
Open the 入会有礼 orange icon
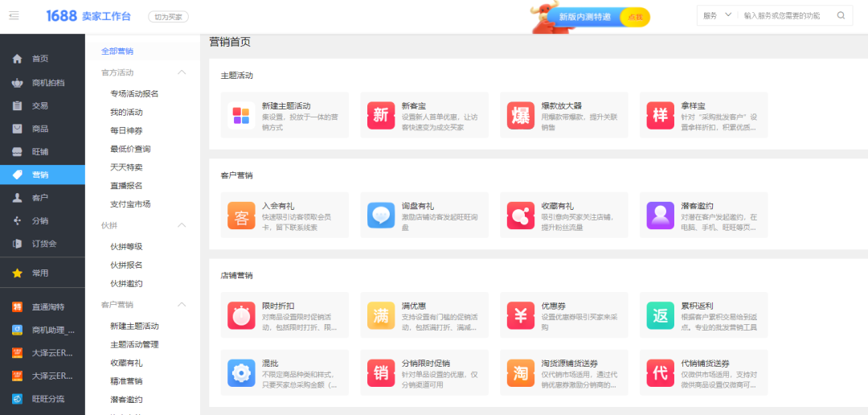(241, 216)
